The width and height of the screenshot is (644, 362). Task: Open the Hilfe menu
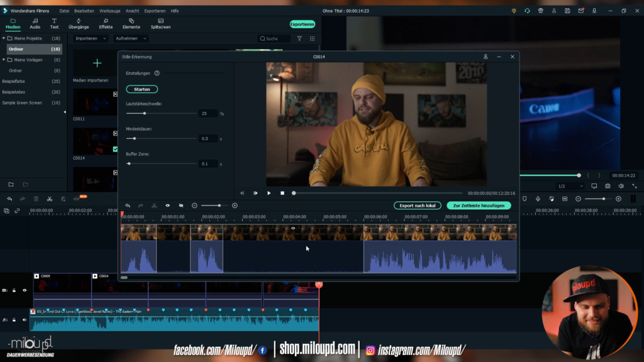(175, 11)
